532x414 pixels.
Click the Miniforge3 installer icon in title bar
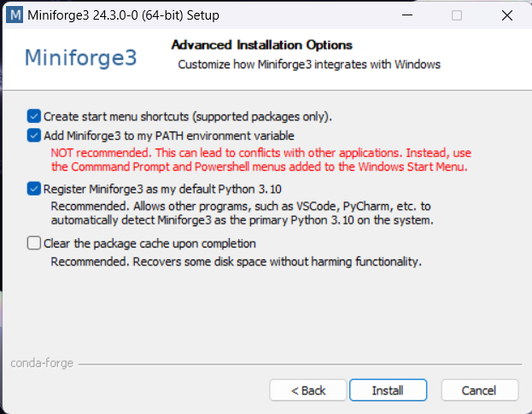tap(15, 15)
